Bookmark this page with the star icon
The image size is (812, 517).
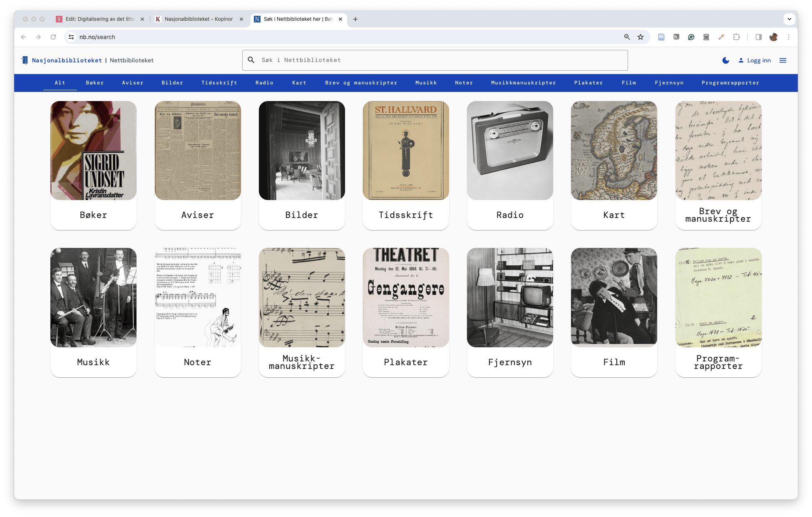click(x=641, y=37)
